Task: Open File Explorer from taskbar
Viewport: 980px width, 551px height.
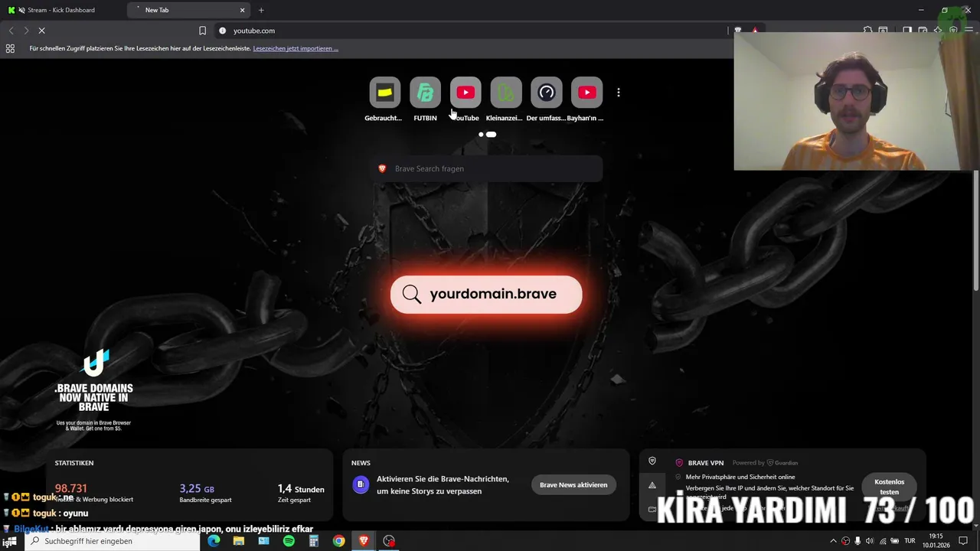Action: pyautogui.click(x=239, y=541)
